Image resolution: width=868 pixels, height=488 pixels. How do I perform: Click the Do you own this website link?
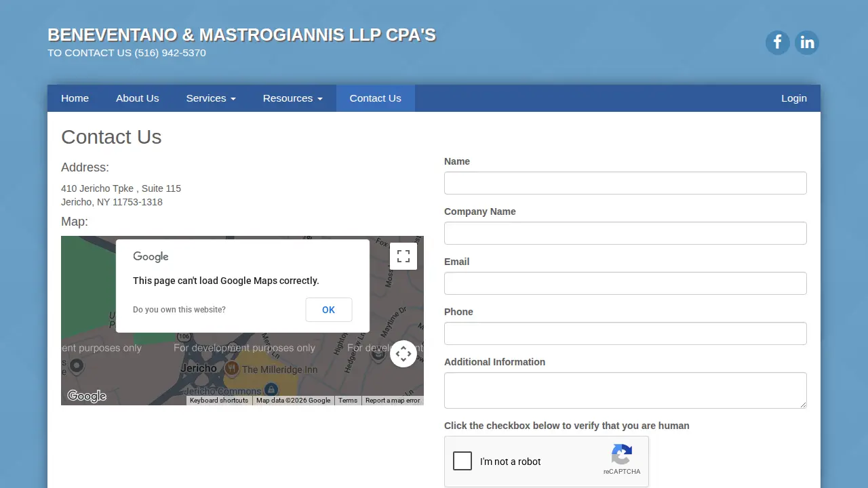pyautogui.click(x=179, y=310)
